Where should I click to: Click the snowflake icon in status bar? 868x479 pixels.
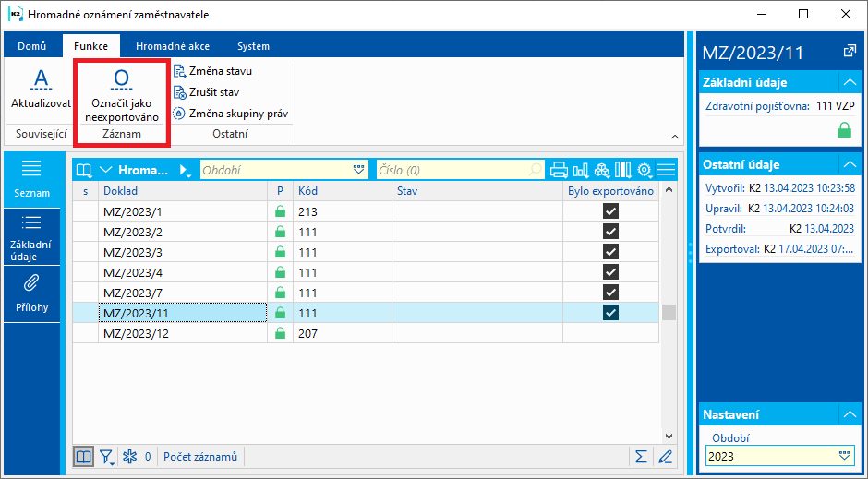(x=129, y=457)
